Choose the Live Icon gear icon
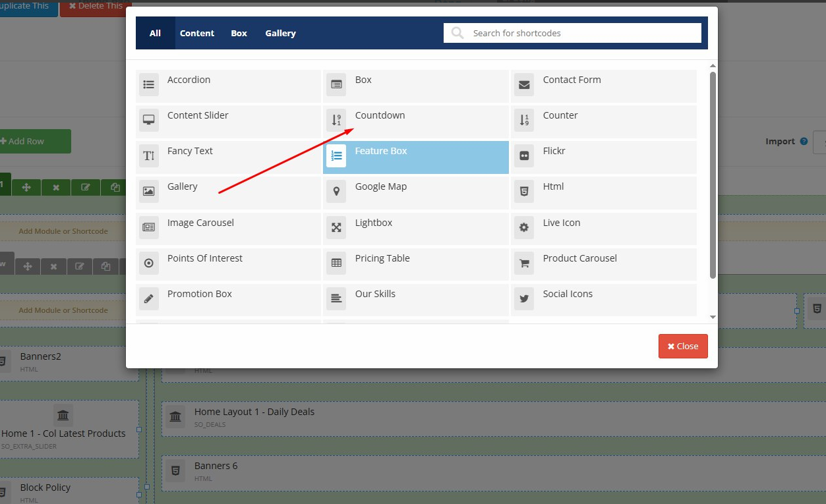The image size is (826, 504). point(524,227)
